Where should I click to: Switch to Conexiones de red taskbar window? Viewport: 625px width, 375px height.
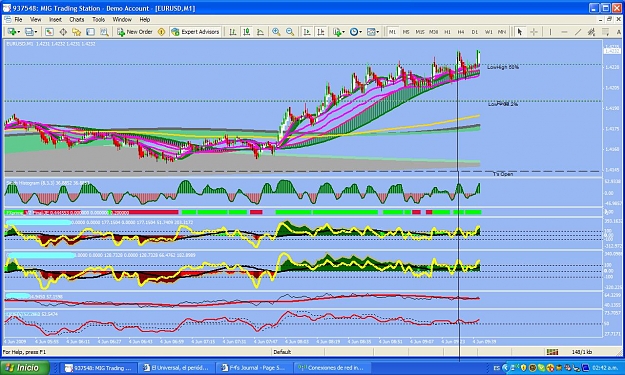[x=332, y=368]
